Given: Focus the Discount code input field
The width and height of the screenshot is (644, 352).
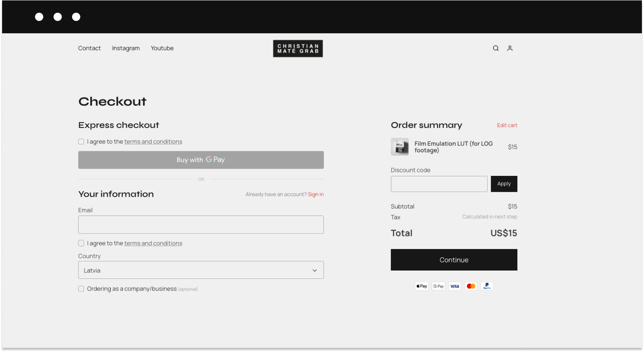Looking at the screenshot, I should click(x=439, y=184).
